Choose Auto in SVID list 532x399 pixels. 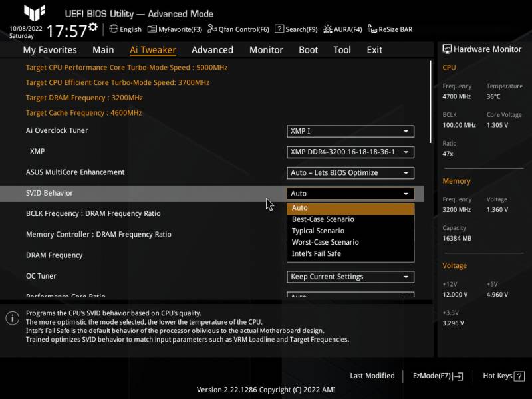[350, 208]
